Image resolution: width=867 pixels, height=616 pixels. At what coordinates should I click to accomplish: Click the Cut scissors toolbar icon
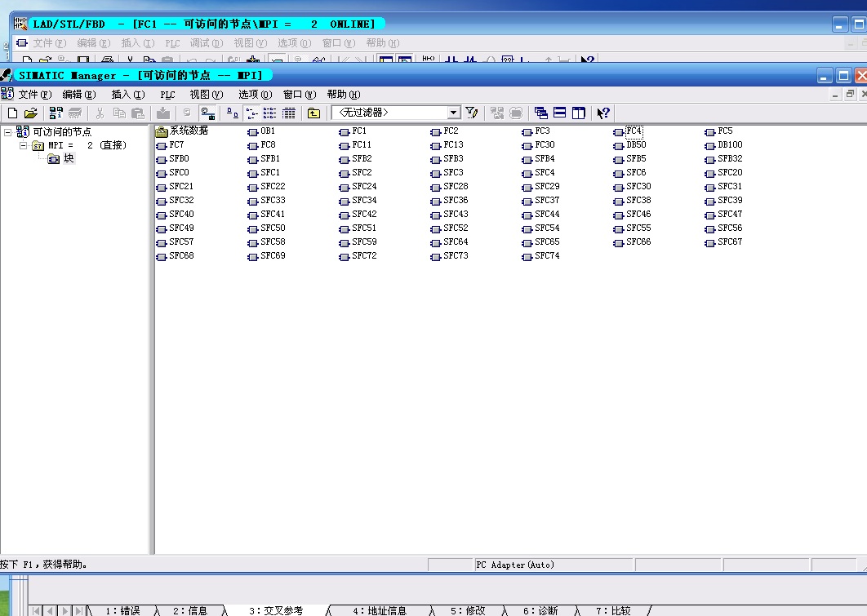coord(100,113)
